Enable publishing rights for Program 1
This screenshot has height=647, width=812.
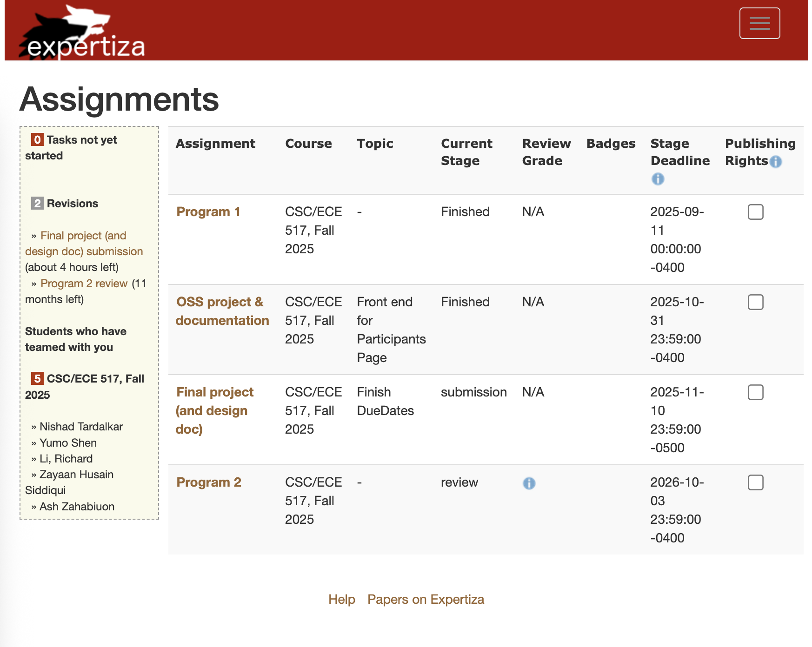point(755,212)
